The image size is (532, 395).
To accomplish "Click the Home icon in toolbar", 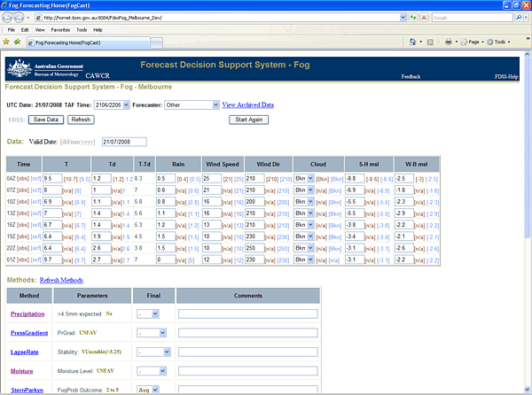I will pyautogui.click(x=412, y=42).
